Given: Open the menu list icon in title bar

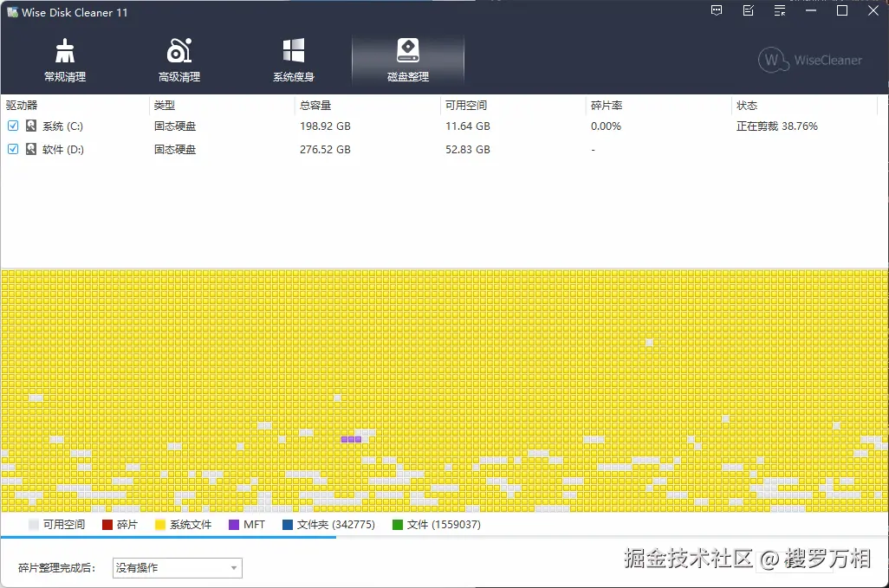Looking at the screenshot, I should click(x=780, y=10).
